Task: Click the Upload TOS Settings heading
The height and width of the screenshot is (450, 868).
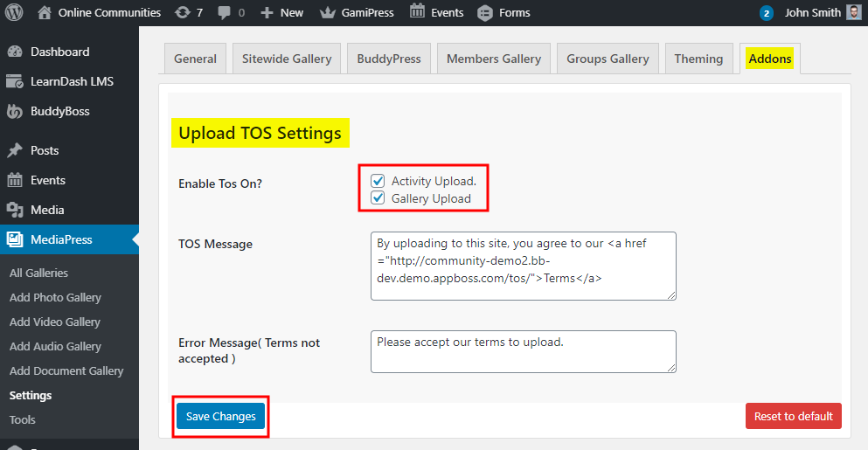Action: tap(260, 133)
